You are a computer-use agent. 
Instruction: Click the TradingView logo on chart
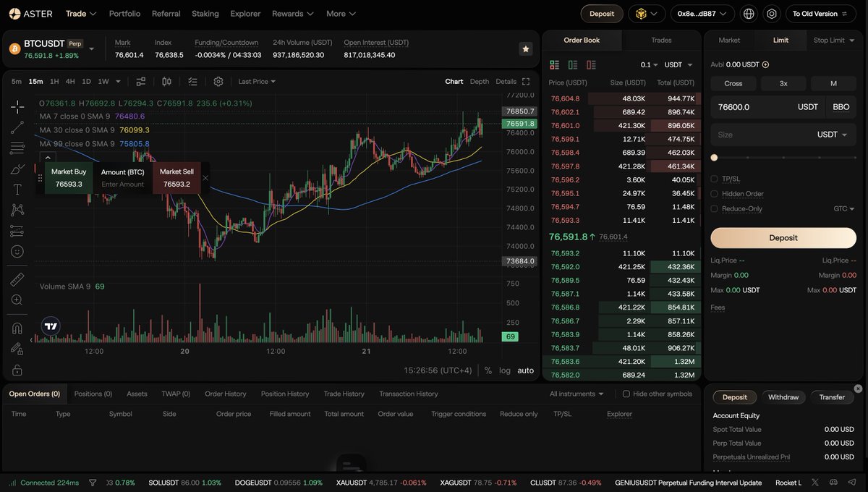tap(50, 326)
